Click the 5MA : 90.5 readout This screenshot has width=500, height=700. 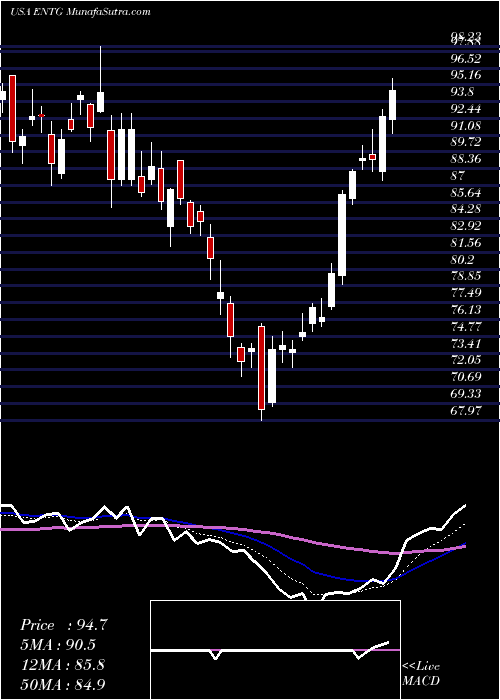point(58,645)
